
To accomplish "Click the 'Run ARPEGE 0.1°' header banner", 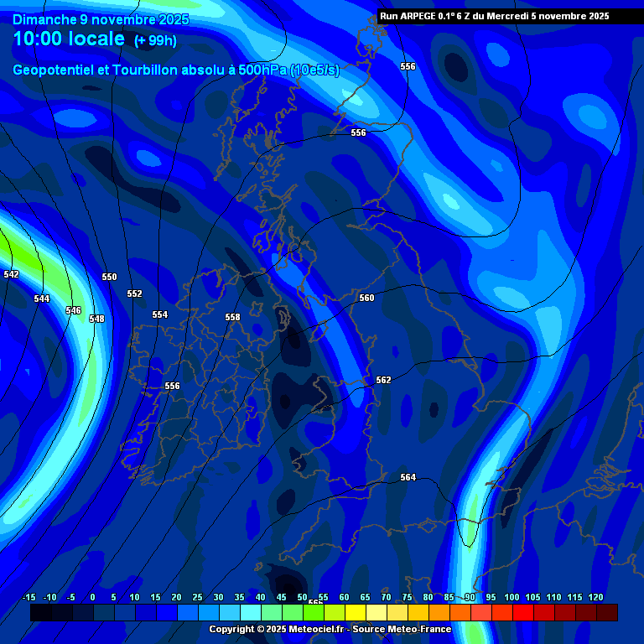I will pyautogui.click(x=494, y=15).
